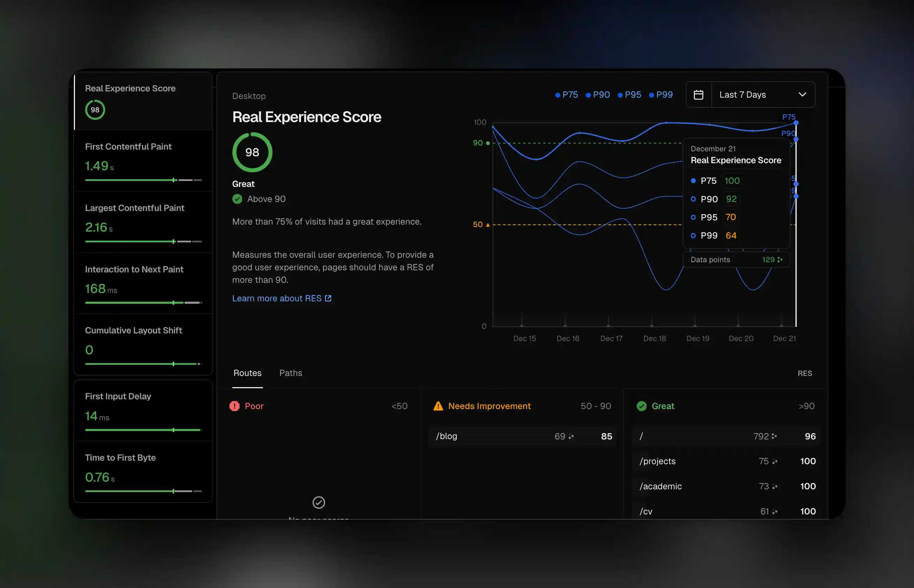Click the data points sparkle icon in tooltip
The width and height of the screenshot is (914, 588).
tap(780, 259)
